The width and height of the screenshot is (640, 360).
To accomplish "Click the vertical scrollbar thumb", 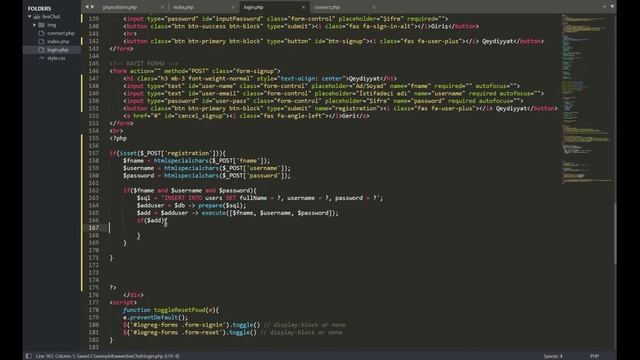I will [x=615, y=233].
